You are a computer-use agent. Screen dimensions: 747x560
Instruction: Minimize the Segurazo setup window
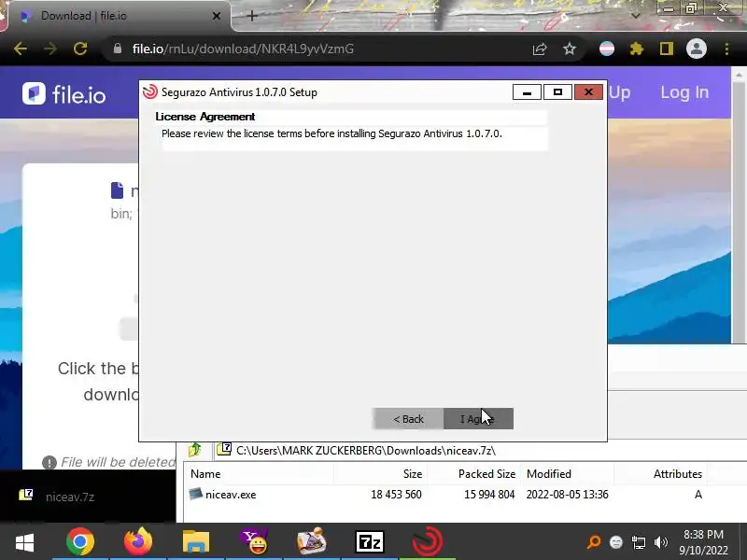tap(527, 91)
